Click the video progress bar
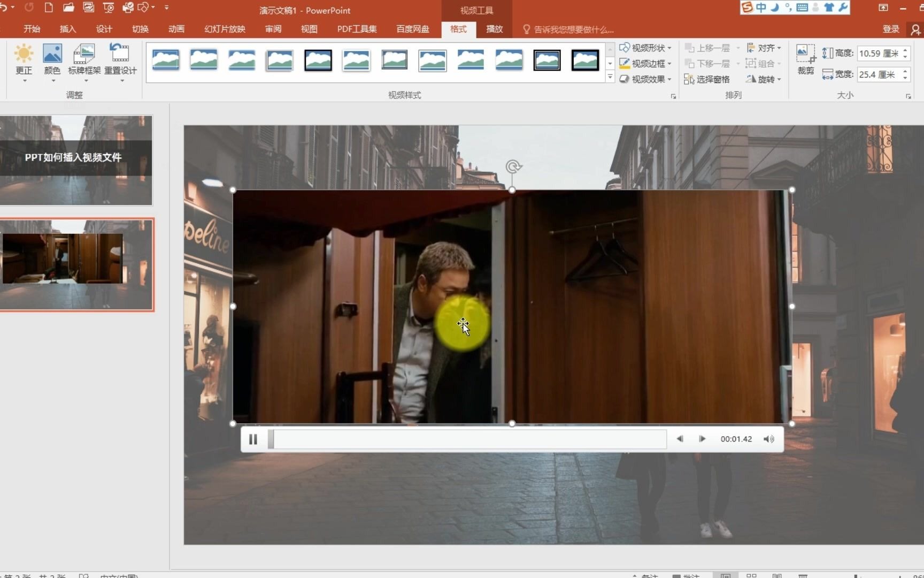The height and width of the screenshot is (578, 924). click(x=467, y=439)
